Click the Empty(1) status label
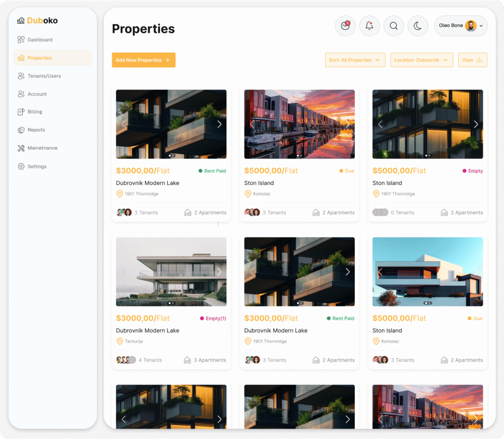The height and width of the screenshot is (439, 504). (x=213, y=318)
